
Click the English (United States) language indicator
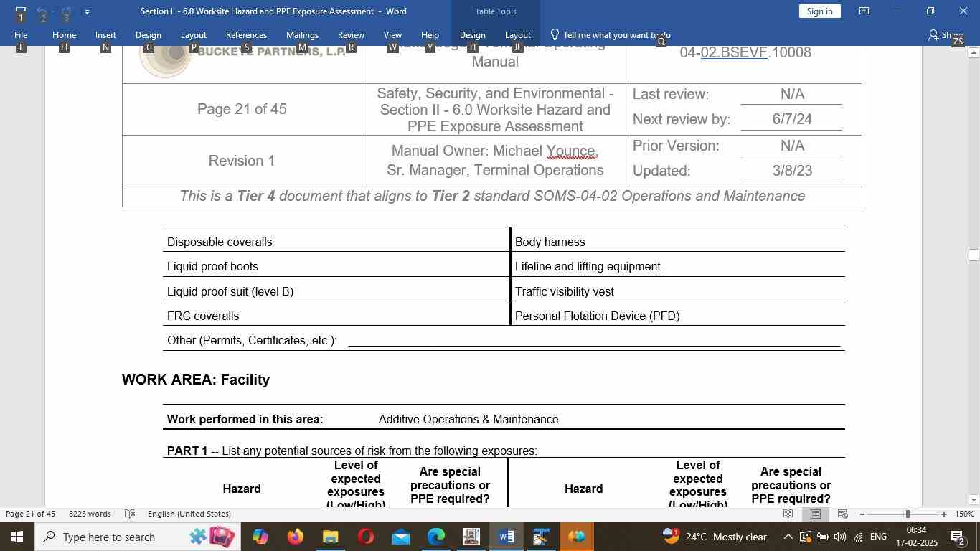click(x=189, y=514)
